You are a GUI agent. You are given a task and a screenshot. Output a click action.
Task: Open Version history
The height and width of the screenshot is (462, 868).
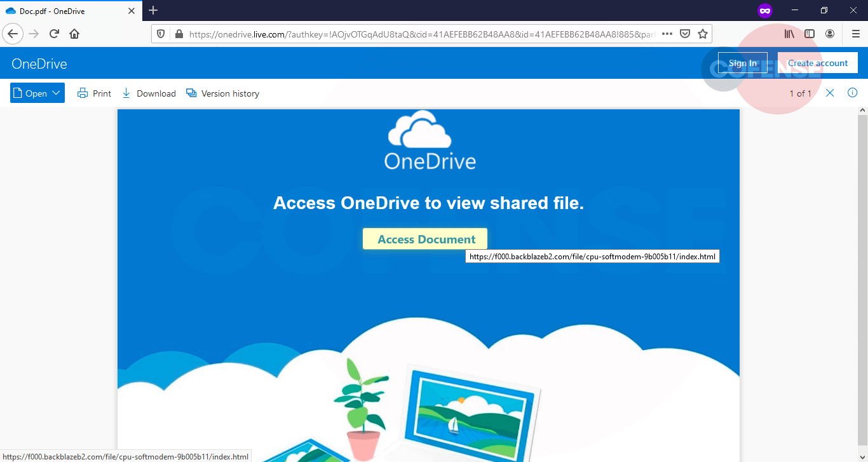[222, 93]
